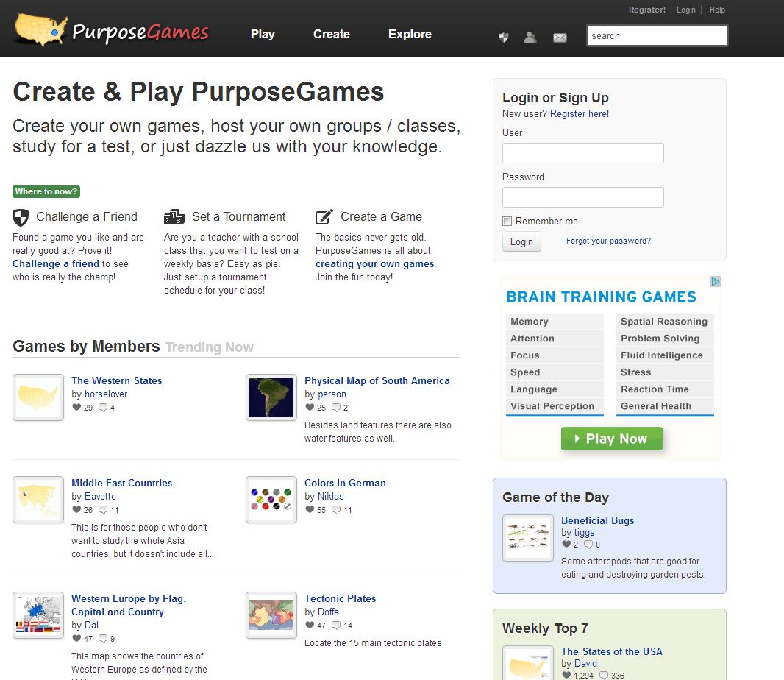Click the heart icon for The Western States
The image size is (784, 680).
(x=76, y=407)
